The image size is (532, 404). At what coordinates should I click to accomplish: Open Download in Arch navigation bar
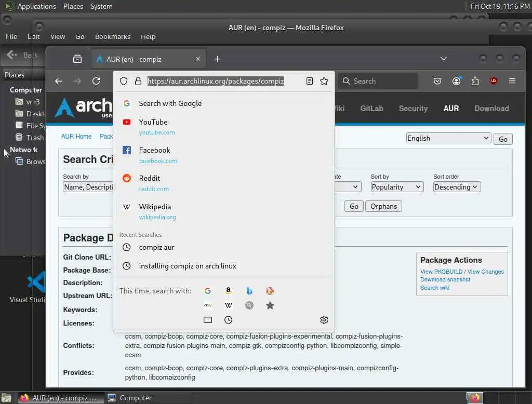coord(491,109)
